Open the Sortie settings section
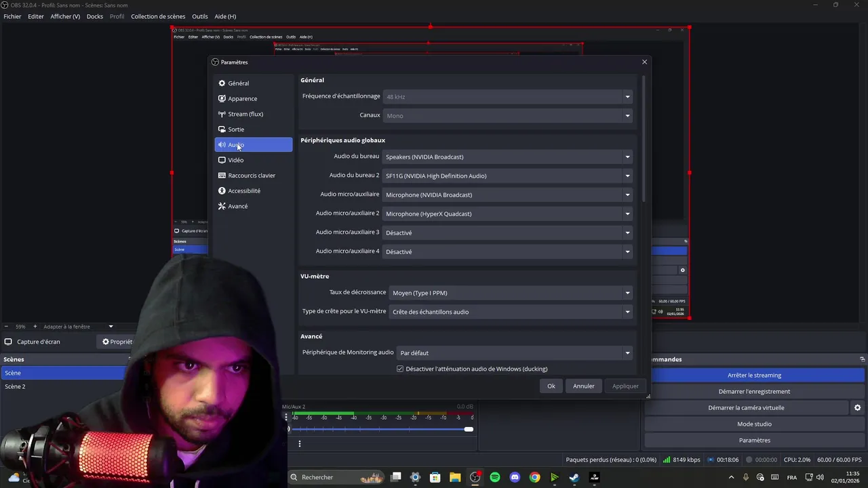This screenshot has width=868, height=488. (x=253, y=129)
